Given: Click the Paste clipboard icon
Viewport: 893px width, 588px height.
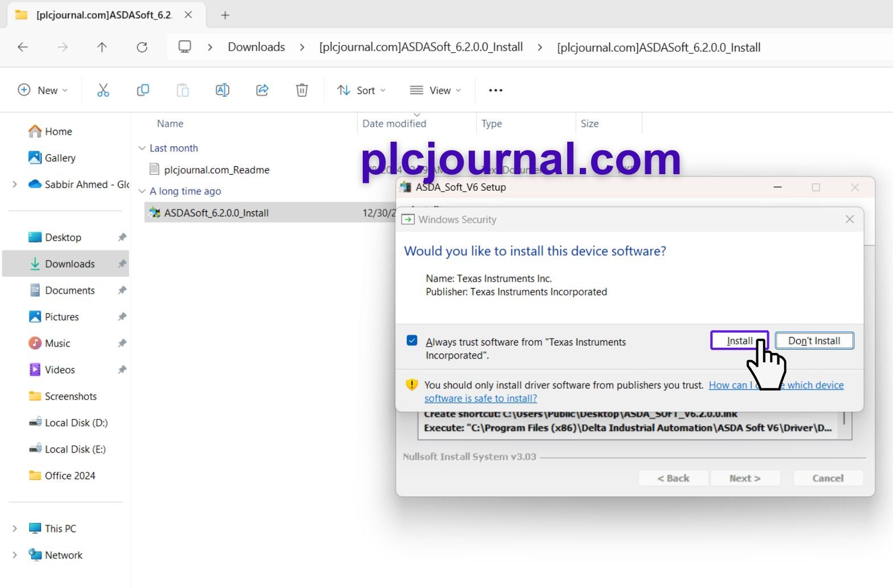Looking at the screenshot, I should [x=182, y=90].
